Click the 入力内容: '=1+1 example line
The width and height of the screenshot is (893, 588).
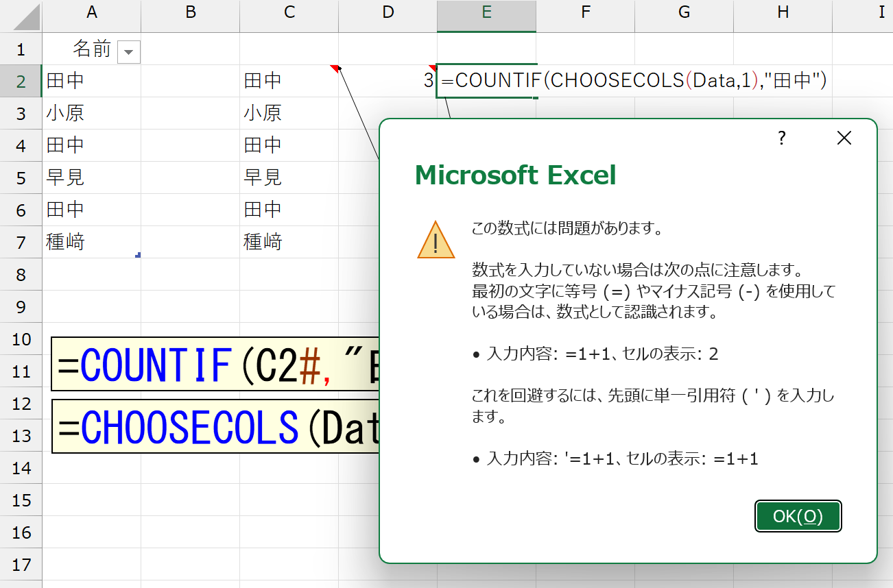pos(615,458)
